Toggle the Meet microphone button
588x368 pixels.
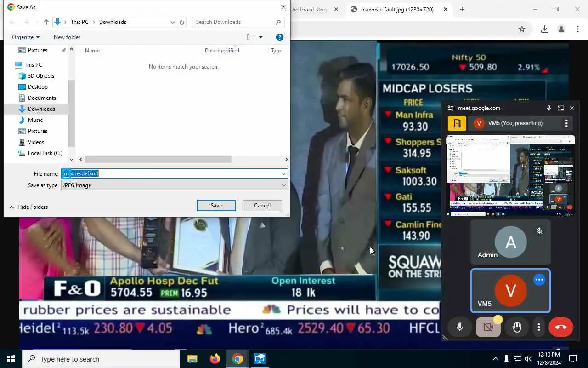coord(460,327)
